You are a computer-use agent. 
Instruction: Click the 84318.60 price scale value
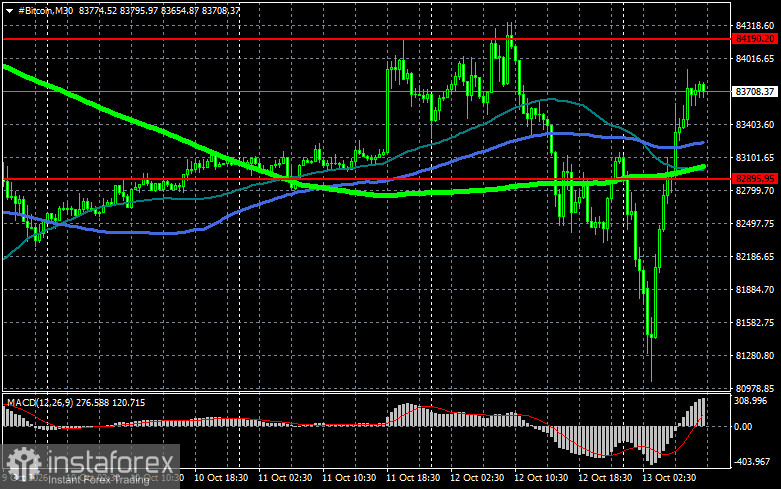coord(755,25)
